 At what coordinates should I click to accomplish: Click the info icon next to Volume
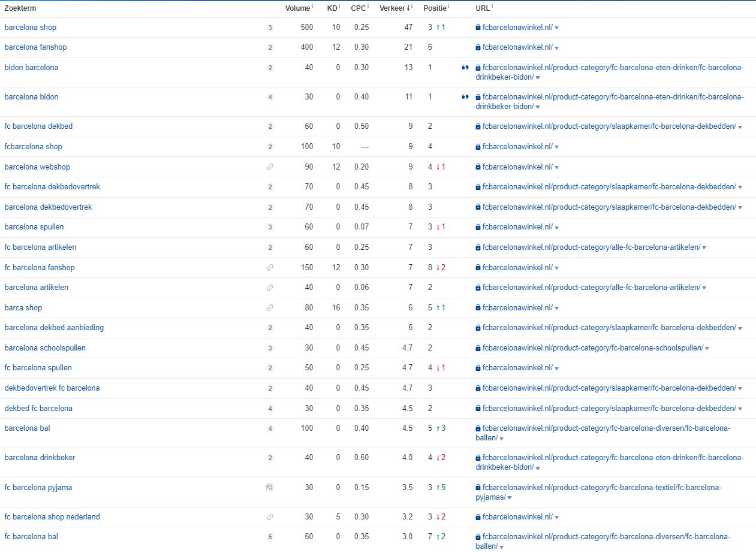pyautogui.click(x=312, y=7)
